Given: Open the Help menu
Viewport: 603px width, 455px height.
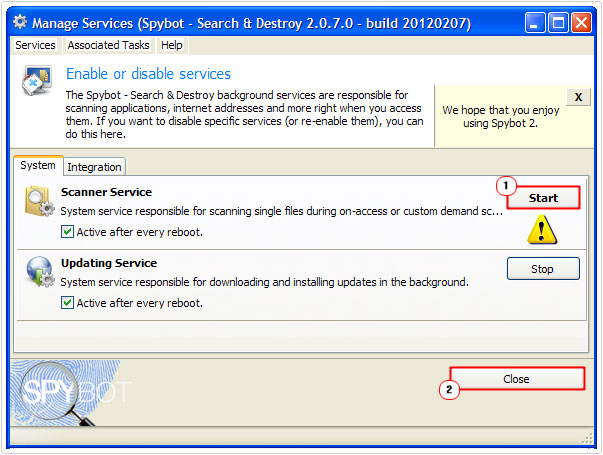Looking at the screenshot, I should tap(172, 45).
